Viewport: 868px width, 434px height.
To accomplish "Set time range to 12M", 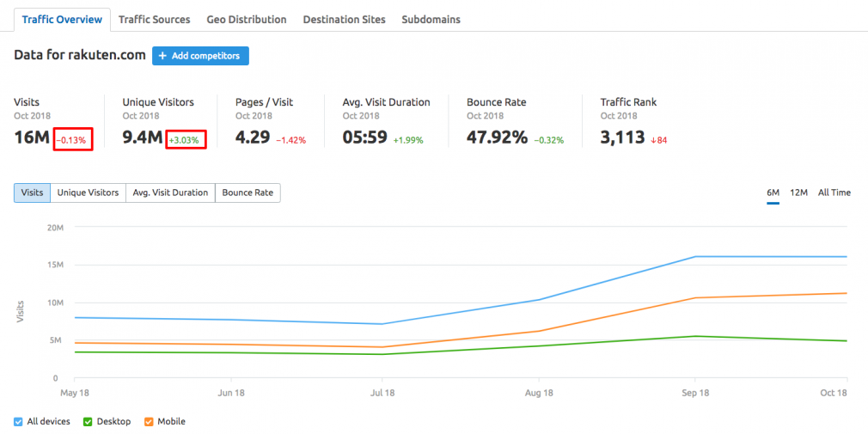I will [x=798, y=193].
